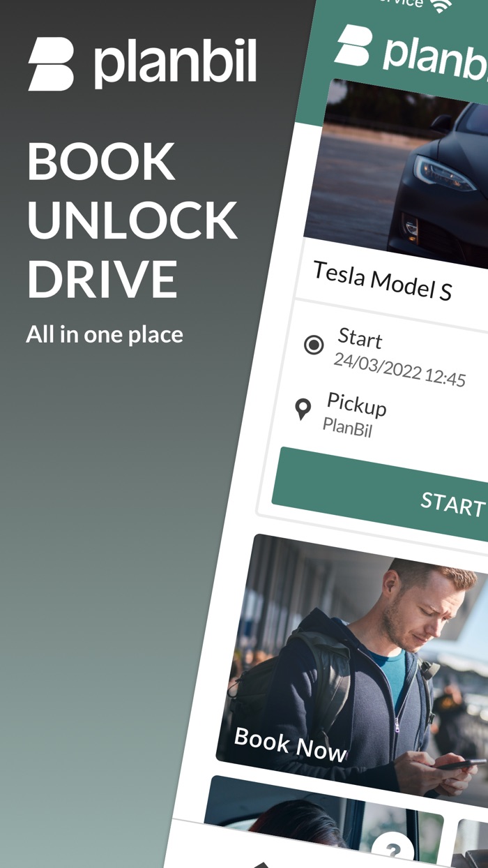488x868 pixels.
Task: Click the All in one place tagline
Action: click(105, 334)
